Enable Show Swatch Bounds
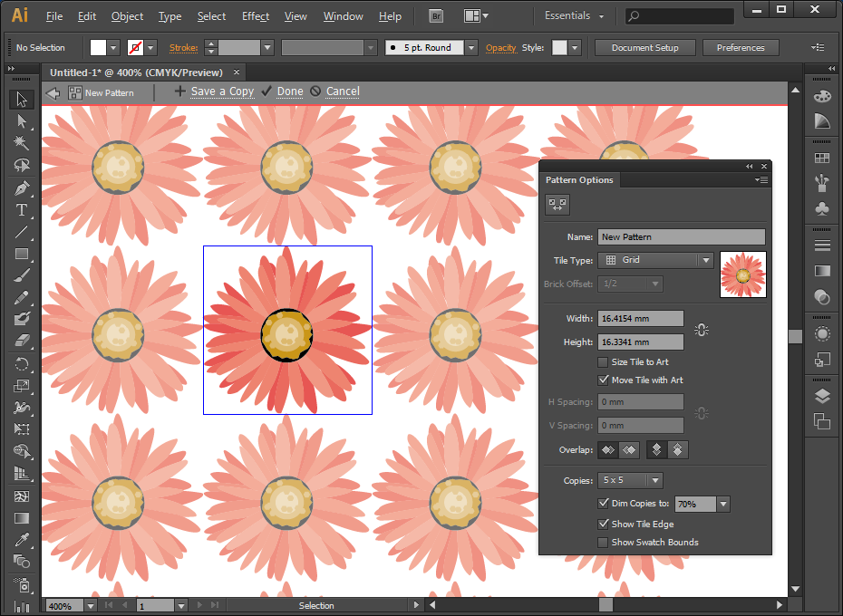The height and width of the screenshot is (616, 843). click(x=604, y=542)
